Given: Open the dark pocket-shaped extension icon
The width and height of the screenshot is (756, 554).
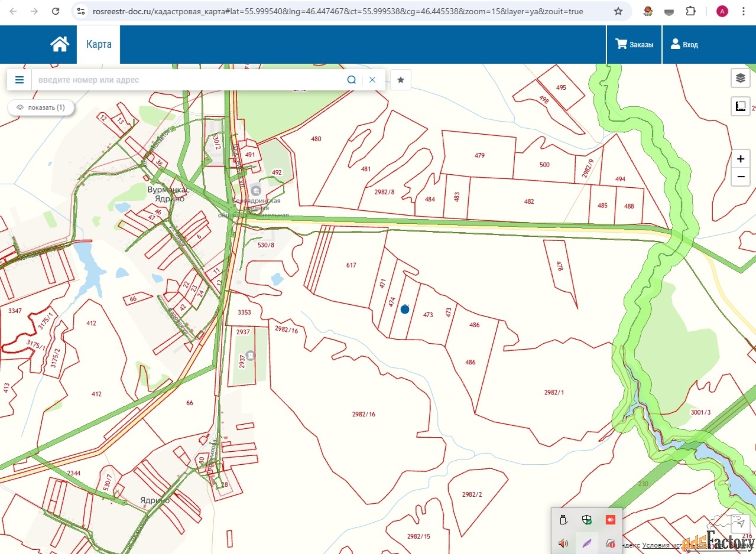Looking at the screenshot, I should pyautogui.click(x=669, y=11).
